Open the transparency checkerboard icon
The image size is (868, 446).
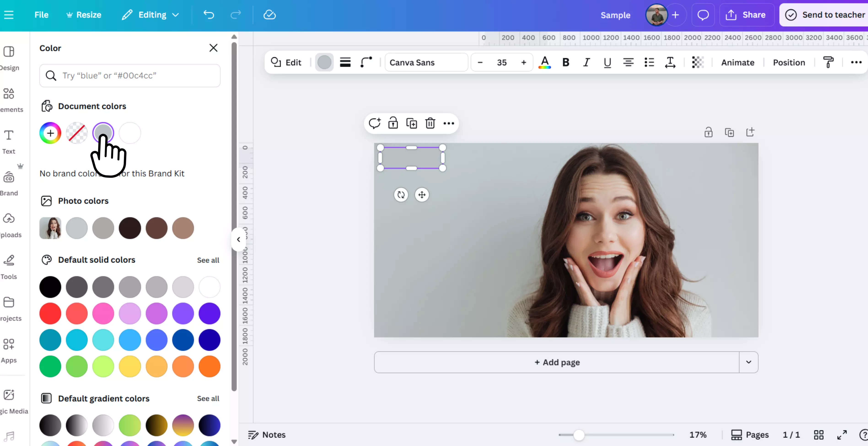click(x=698, y=62)
